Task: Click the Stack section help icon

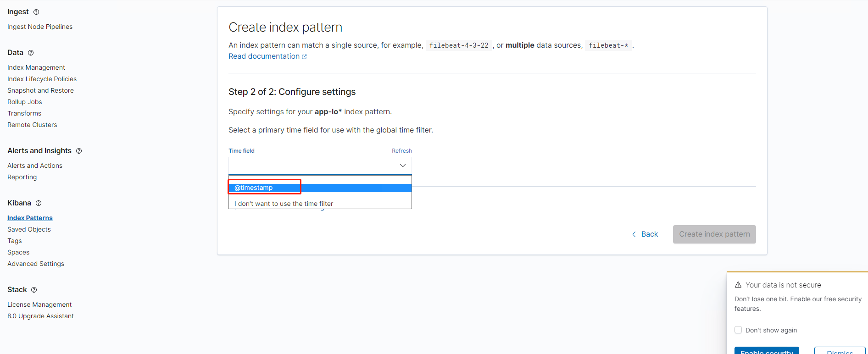Action: pos(34,290)
